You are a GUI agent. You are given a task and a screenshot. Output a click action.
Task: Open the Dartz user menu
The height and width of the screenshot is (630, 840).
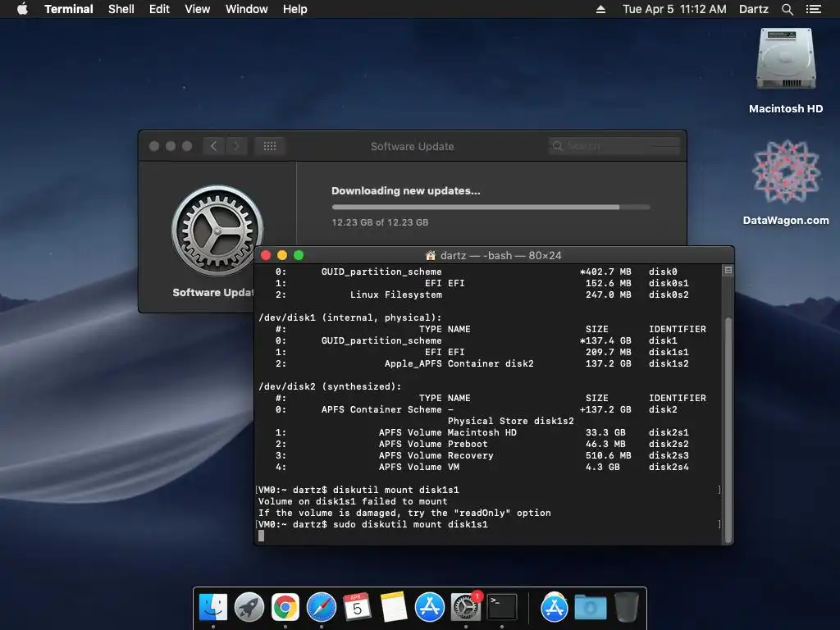[x=753, y=9]
